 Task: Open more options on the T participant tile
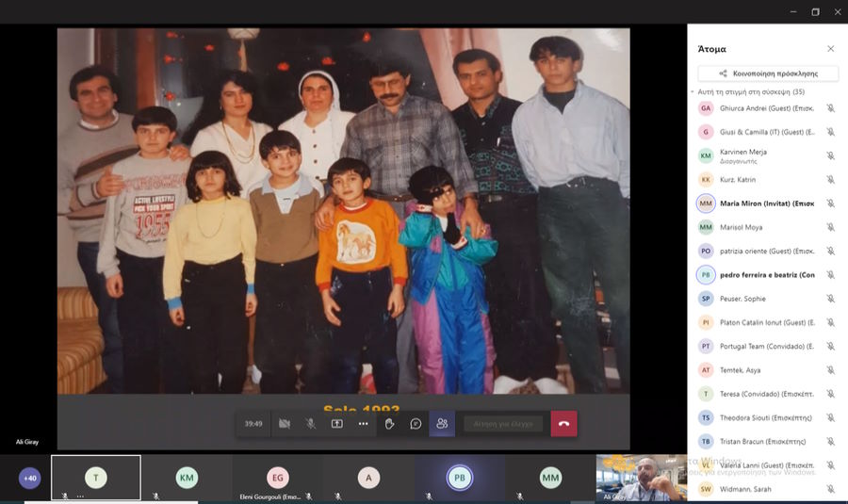[80, 496]
